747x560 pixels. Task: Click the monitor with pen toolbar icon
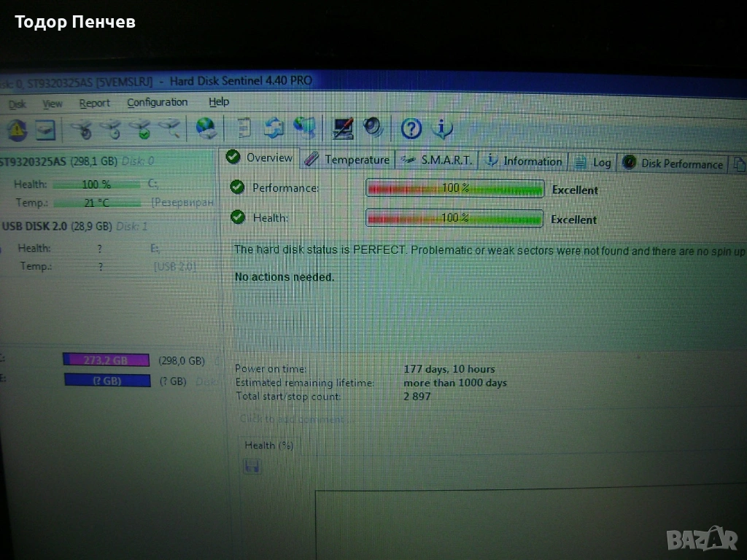[x=343, y=128]
